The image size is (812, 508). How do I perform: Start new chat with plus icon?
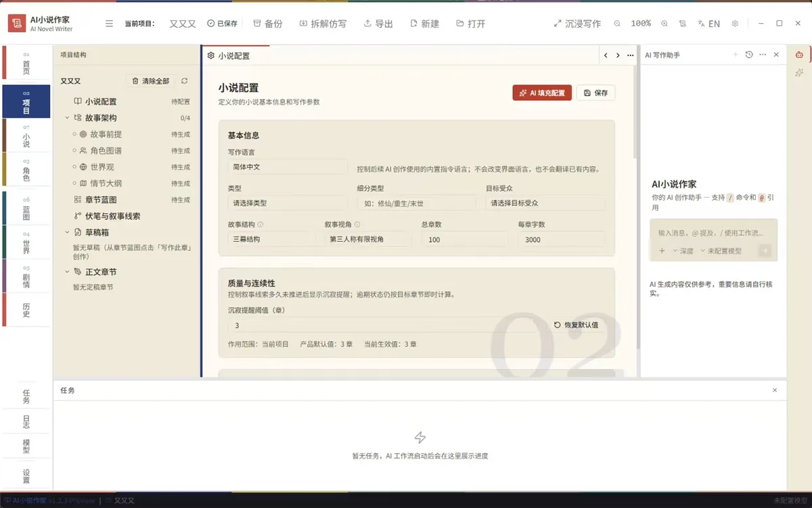click(x=736, y=55)
